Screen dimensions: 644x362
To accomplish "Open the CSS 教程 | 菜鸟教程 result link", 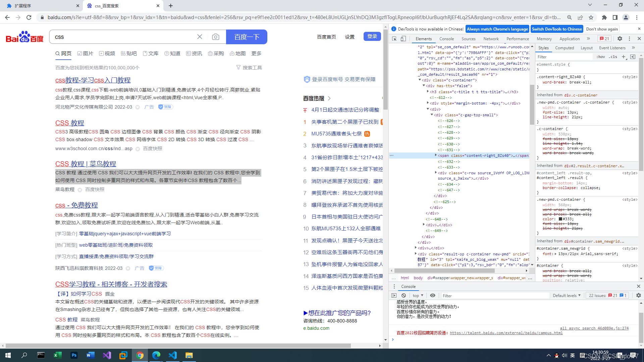I will 86,164.
